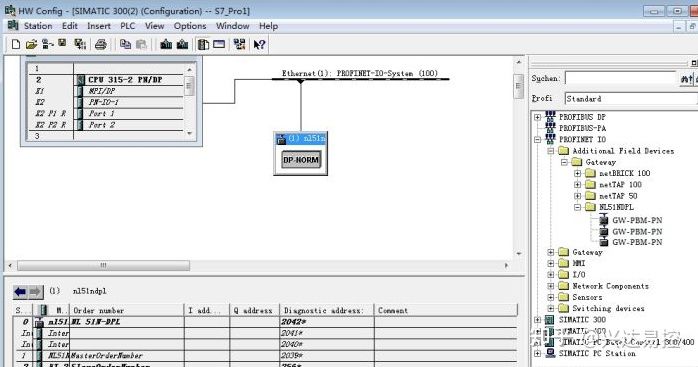Screen dimensions: 698x367
Task: Click the PROFIBUS DP catalog icon
Action: click(x=550, y=117)
